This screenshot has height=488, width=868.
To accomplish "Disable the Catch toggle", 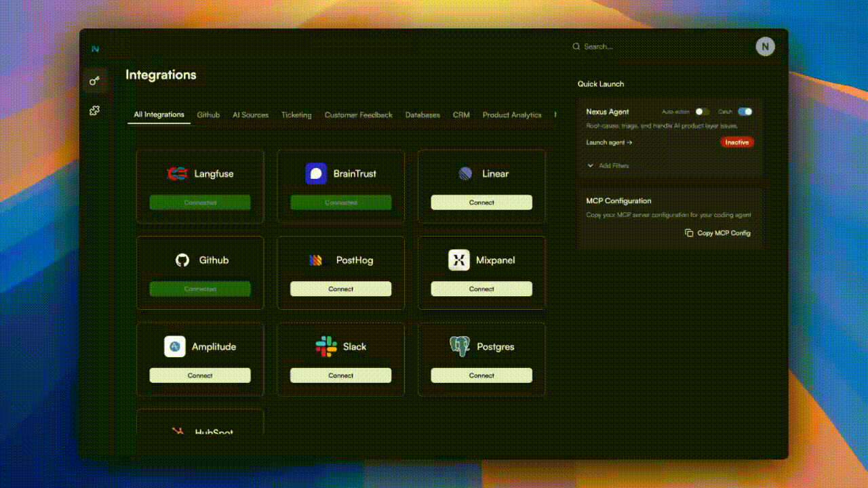I will tap(745, 112).
